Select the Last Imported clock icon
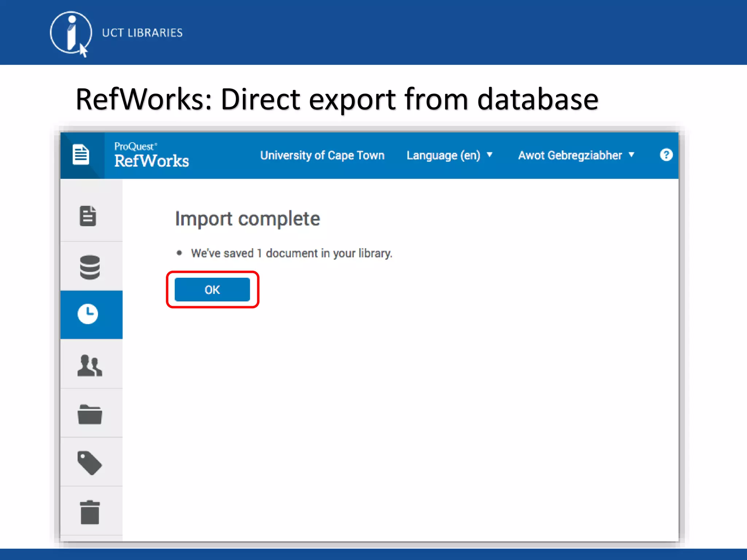747x560 pixels. (x=88, y=314)
